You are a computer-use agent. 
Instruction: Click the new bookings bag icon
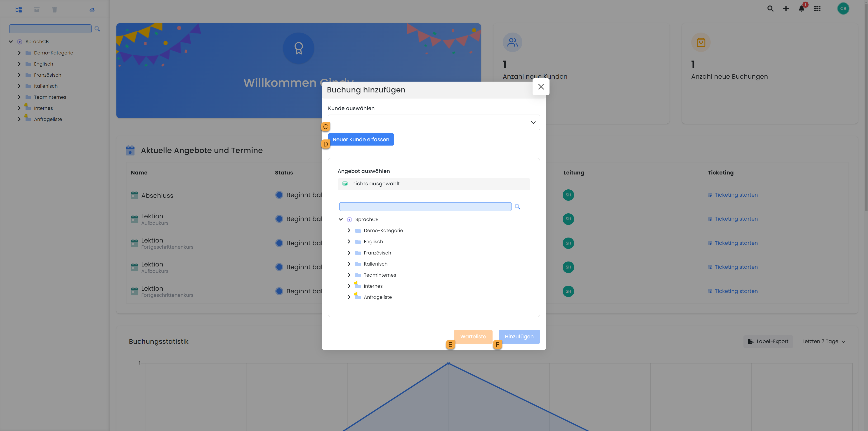(x=701, y=42)
